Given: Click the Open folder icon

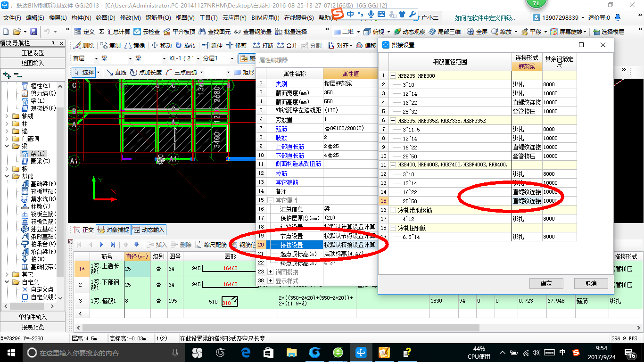Looking at the screenshot, I should tap(17, 32).
